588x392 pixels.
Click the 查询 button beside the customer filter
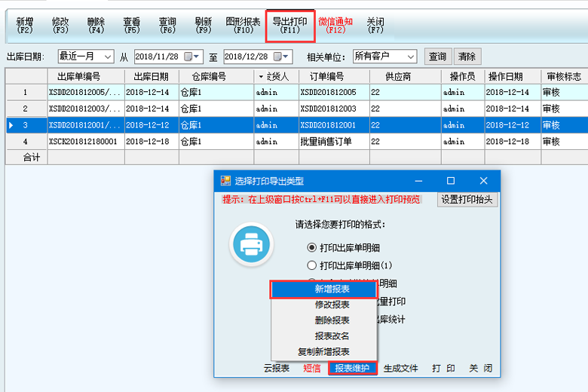tap(437, 57)
